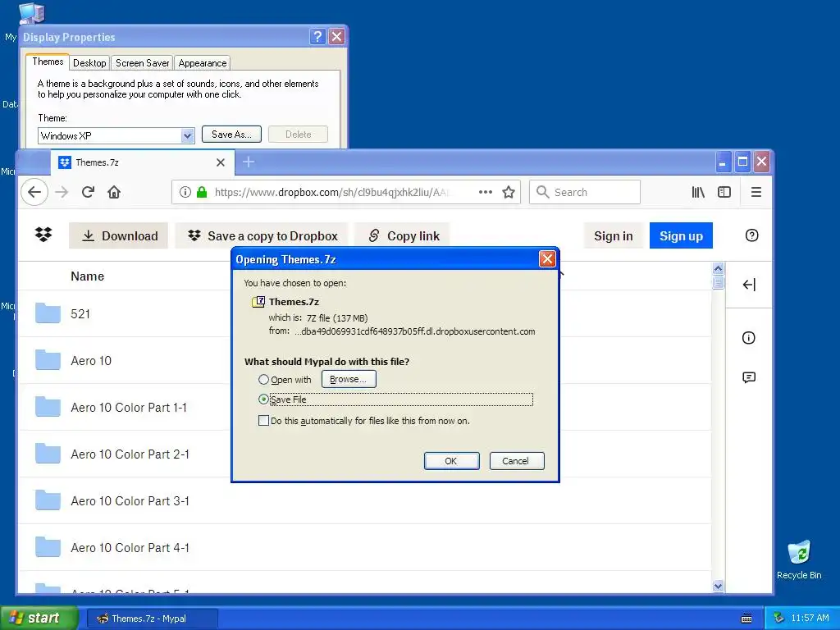Click the 521 folder icon
Viewport: 840px width, 630px height.
48,313
